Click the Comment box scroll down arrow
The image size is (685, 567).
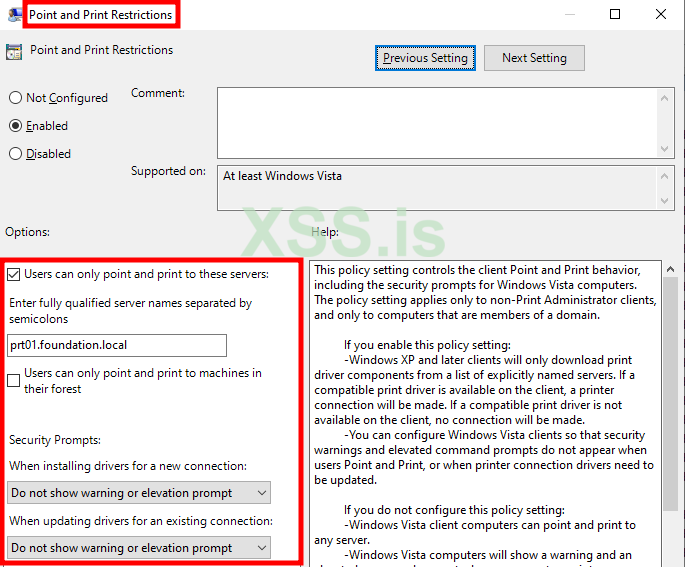click(x=664, y=149)
